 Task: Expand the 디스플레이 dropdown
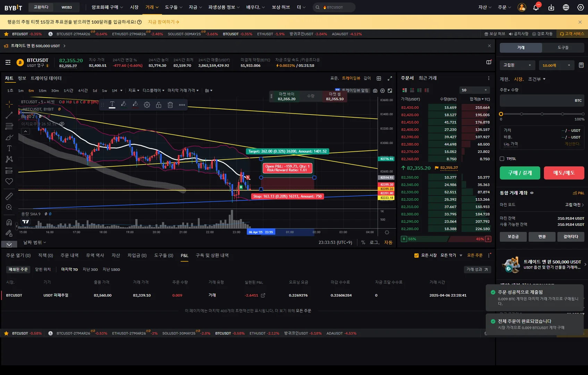153,91
